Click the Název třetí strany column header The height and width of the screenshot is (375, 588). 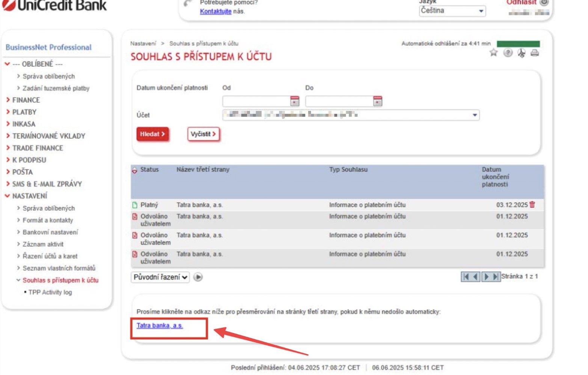pos(203,169)
